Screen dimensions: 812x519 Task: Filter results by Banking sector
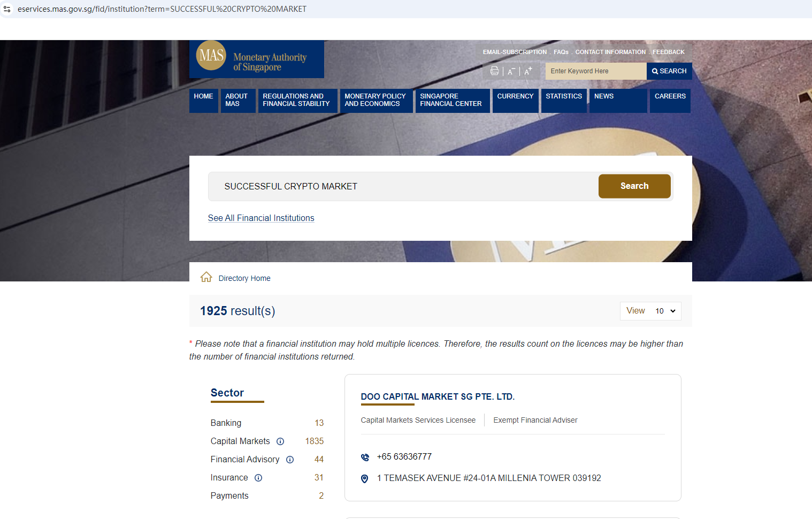(x=226, y=423)
